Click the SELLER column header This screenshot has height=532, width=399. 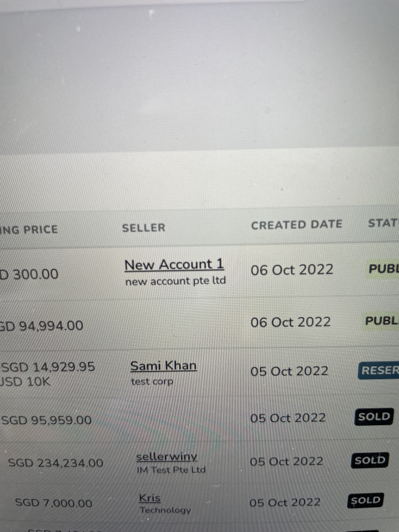pos(143,228)
